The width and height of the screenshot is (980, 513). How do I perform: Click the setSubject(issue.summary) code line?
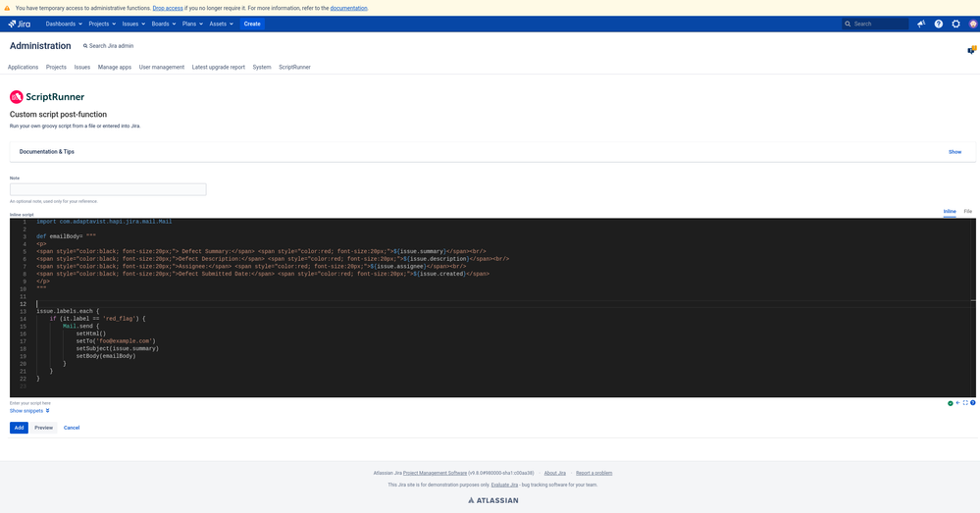[x=118, y=348]
